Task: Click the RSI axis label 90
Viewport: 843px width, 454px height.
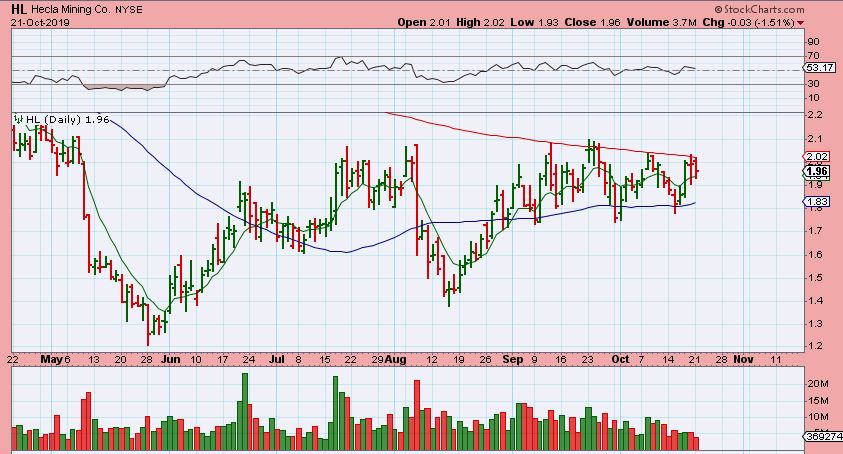Action: [x=813, y=42]
